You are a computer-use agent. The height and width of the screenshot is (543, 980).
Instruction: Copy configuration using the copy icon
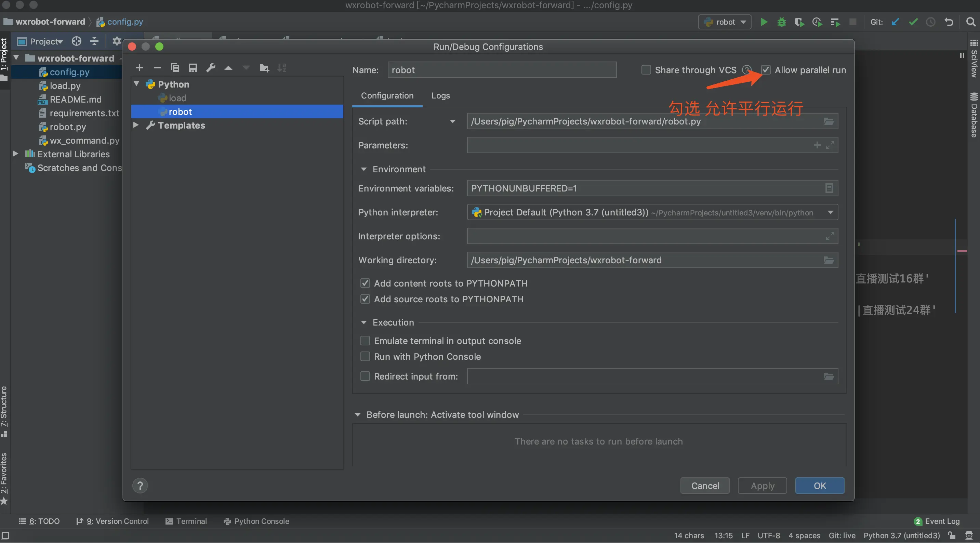[175, 68]
